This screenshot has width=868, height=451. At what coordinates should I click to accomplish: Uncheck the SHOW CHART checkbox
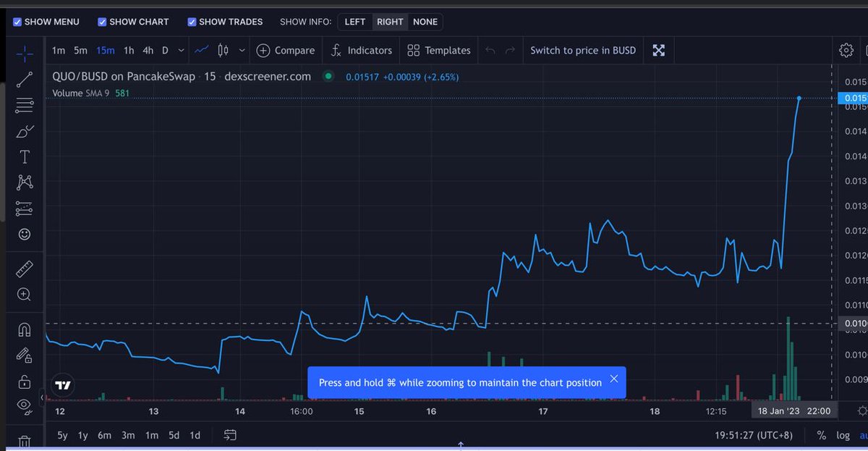103,22
